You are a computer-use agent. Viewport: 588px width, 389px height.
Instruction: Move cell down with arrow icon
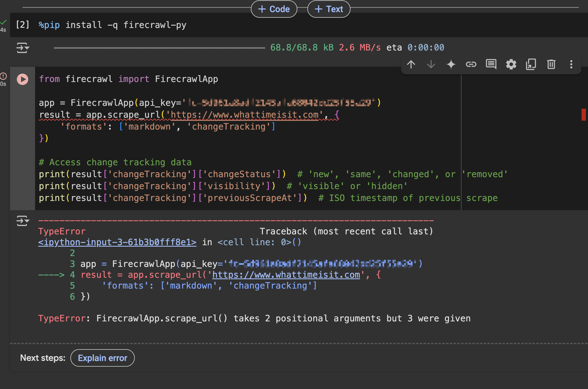pyautogui.click(x=431, y=64)
